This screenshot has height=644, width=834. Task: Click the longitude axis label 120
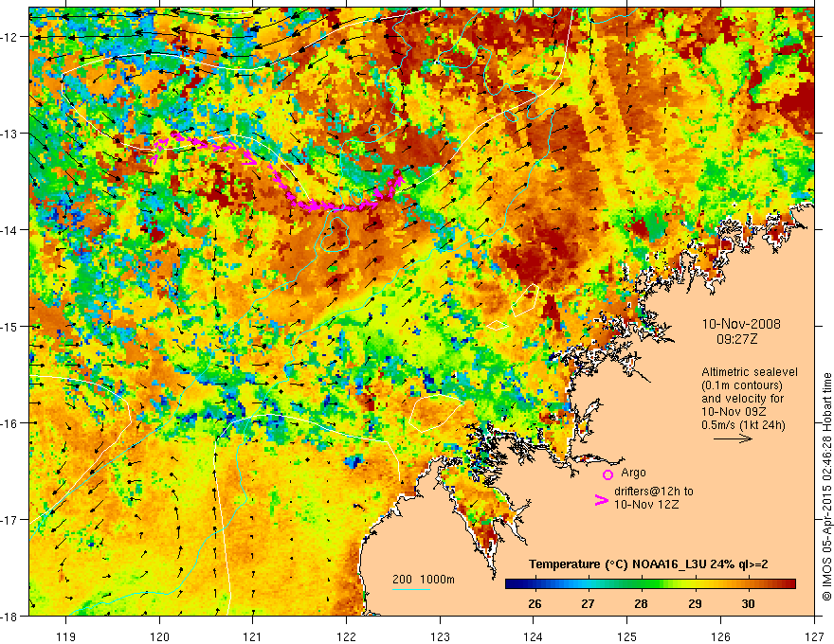[159, 636]
